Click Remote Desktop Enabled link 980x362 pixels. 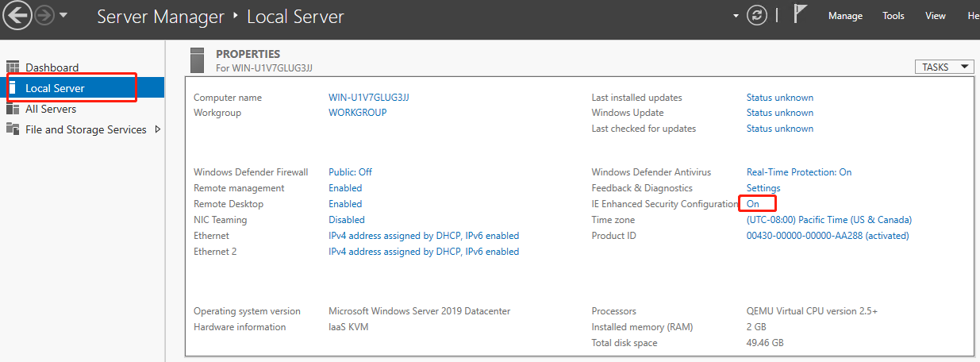click(x=345, y=204)
